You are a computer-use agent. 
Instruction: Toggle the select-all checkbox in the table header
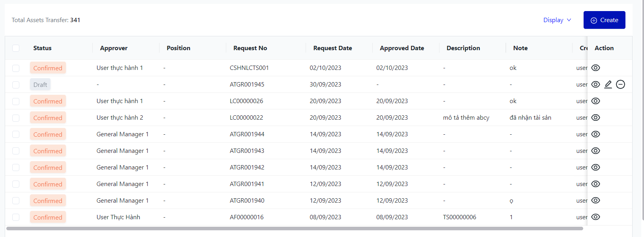pyautogui.click(x=16, y=48)
